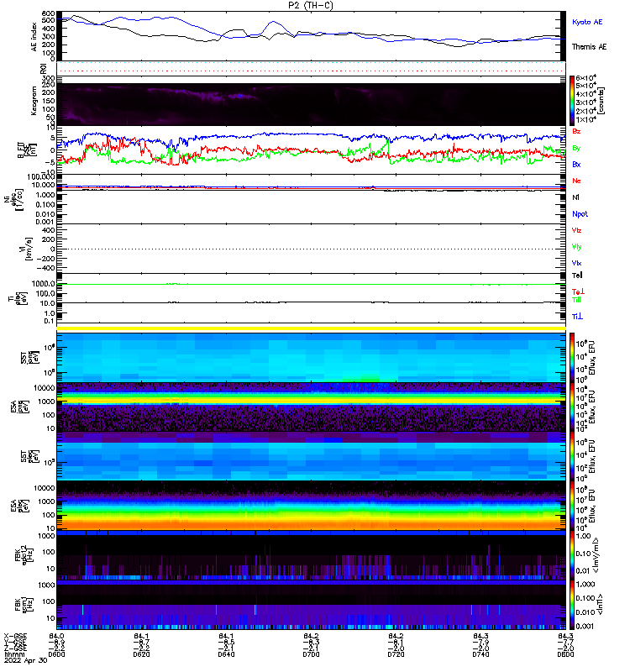Select the red "Viz" legend label

click(x=576, y=230)
